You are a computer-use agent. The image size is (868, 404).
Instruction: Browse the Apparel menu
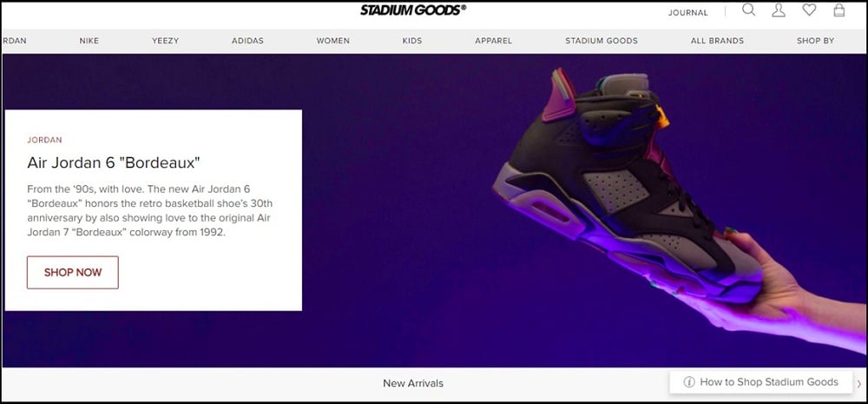(493, 41)
